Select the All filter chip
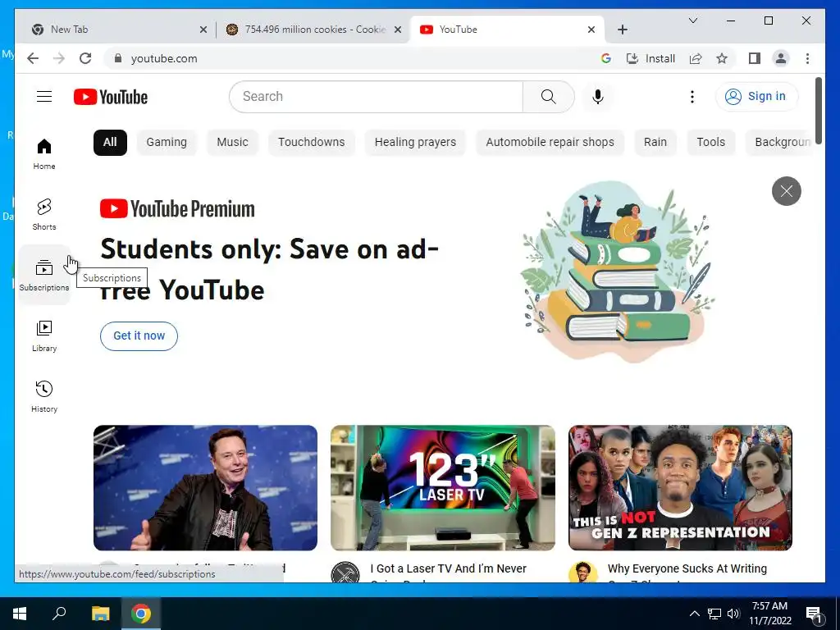Screen dimensions: 840x630 click(x=110, y=143)
